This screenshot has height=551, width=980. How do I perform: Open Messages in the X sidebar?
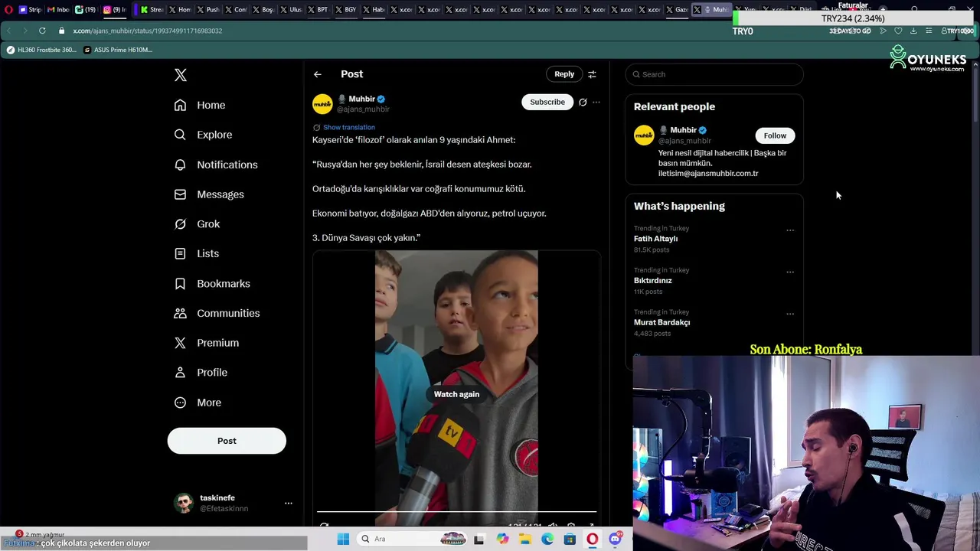click(x=209, y=194)
